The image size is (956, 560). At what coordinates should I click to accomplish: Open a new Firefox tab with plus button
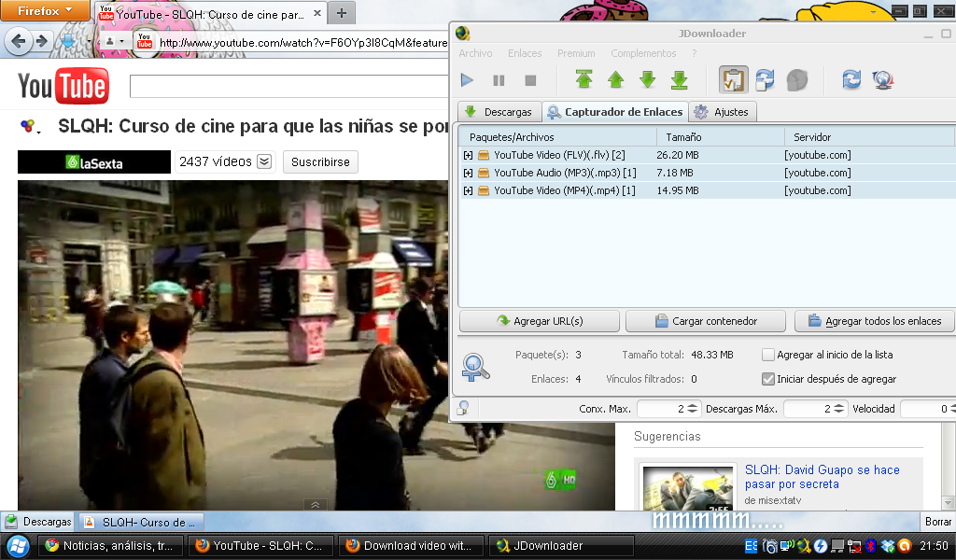(342, 13)
